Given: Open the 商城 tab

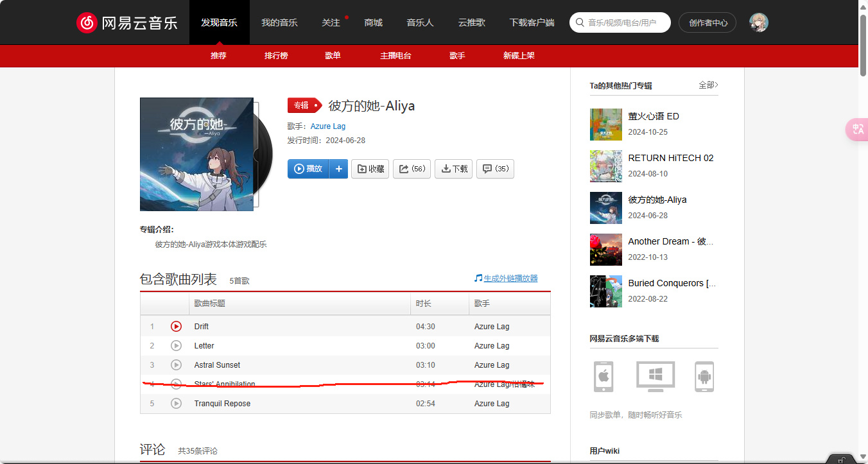Looking at the screenshot, I should pos(373,22).
